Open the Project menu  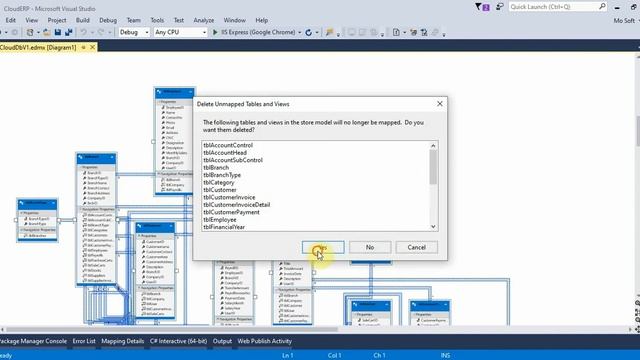click(57, 20)
